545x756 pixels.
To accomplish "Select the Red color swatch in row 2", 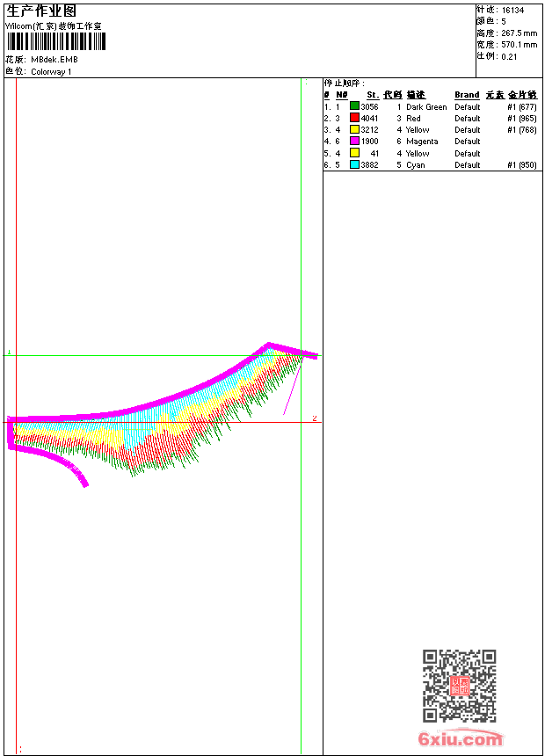I will [355, 118].
